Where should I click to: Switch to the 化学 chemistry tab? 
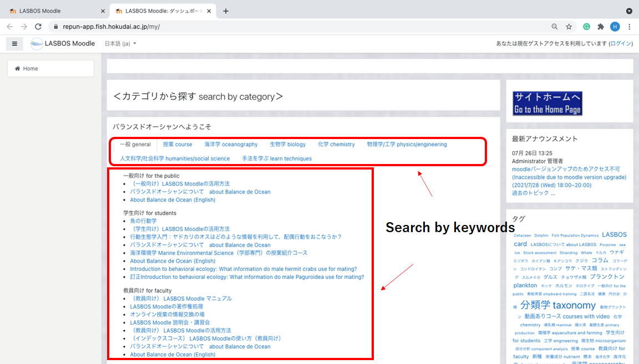pos(336,145)
